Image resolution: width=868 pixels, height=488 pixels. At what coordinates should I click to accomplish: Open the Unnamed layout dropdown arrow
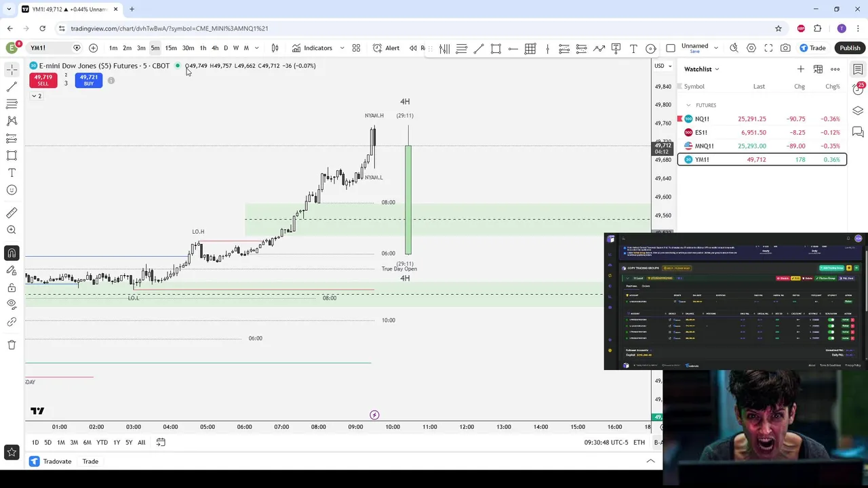click(x=715, y=48)
